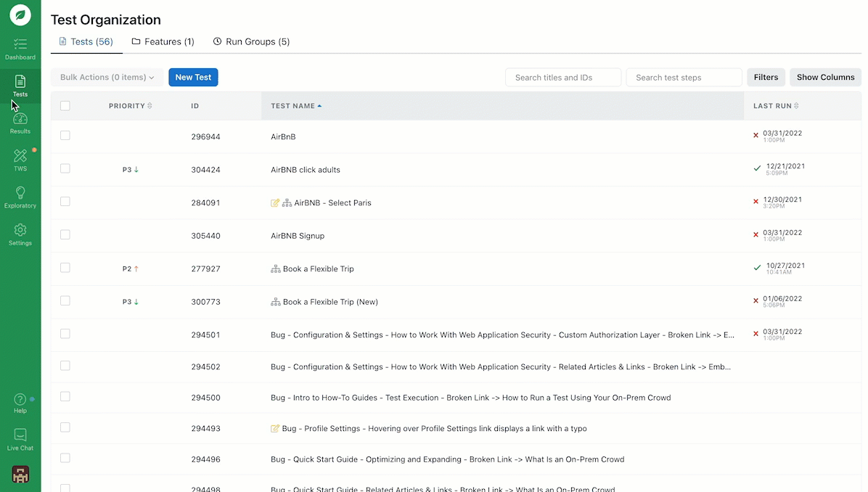Click the user avatar at sidebar bottom
Viewport: 868px width, 492px height.
coord(20,475)
